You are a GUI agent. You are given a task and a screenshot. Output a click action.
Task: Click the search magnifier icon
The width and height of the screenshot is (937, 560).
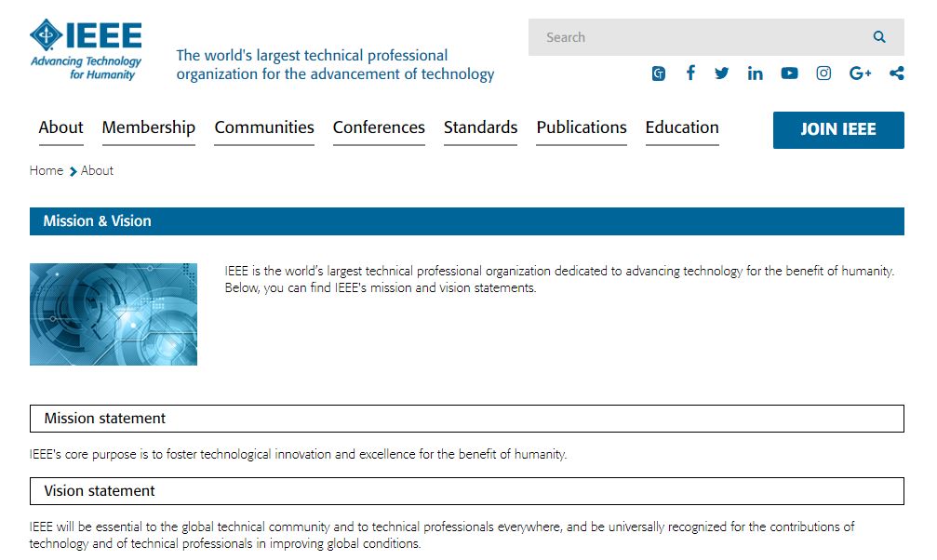(879, 37)
